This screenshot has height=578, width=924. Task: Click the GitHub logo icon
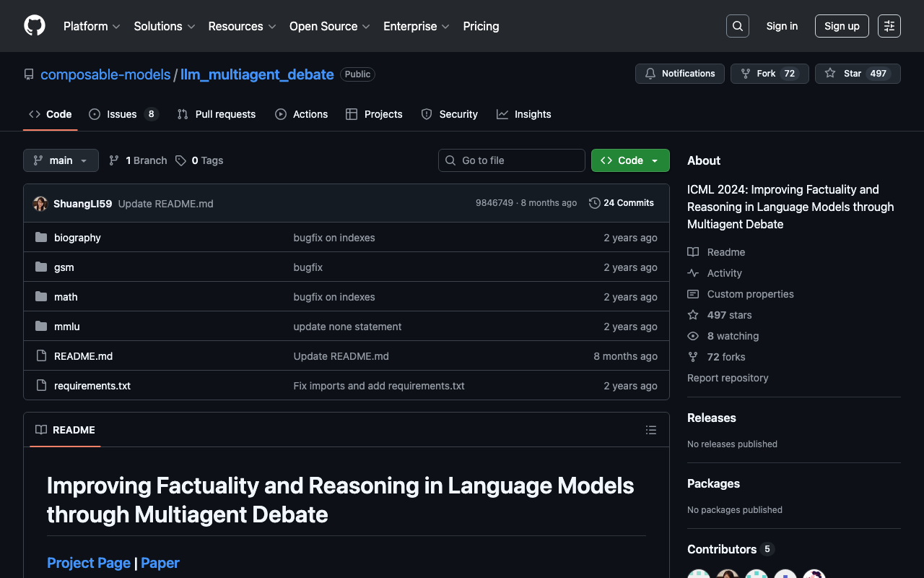(x=35, y=26)
